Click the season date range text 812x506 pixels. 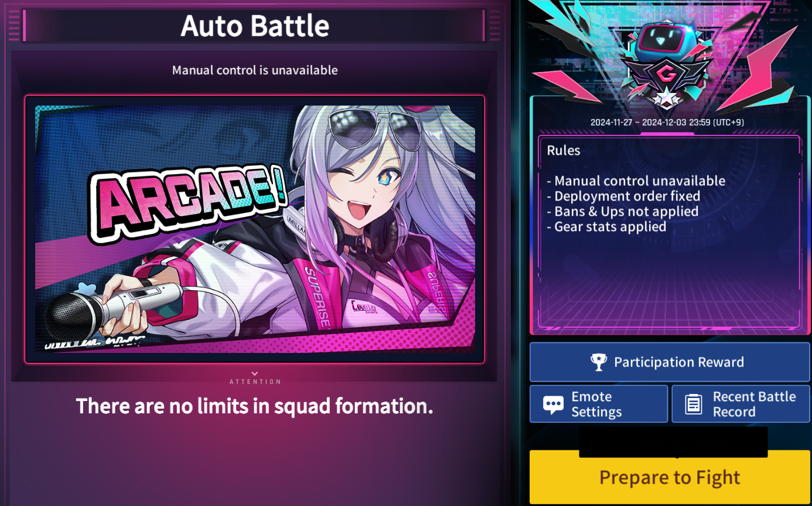coord(667,123)
